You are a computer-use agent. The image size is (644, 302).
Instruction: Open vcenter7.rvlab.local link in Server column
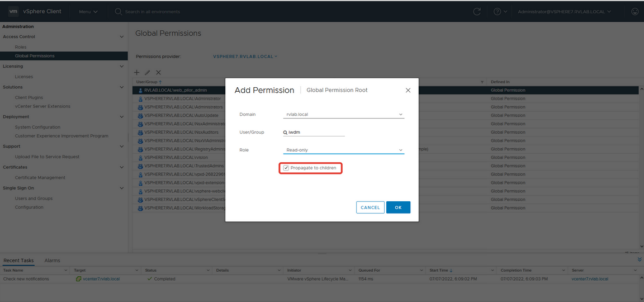point(590,279)
